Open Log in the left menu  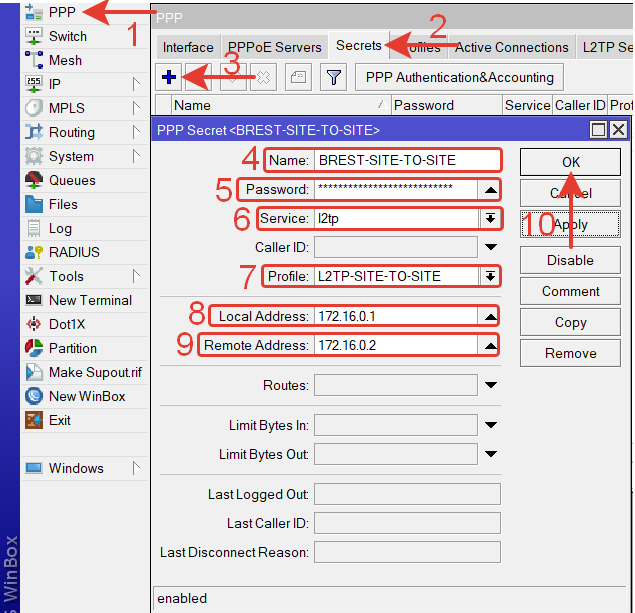pos(60,228)
